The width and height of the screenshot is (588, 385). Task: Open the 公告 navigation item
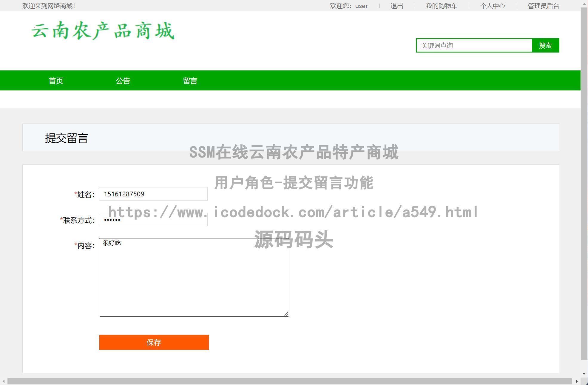tap(123, 81)
